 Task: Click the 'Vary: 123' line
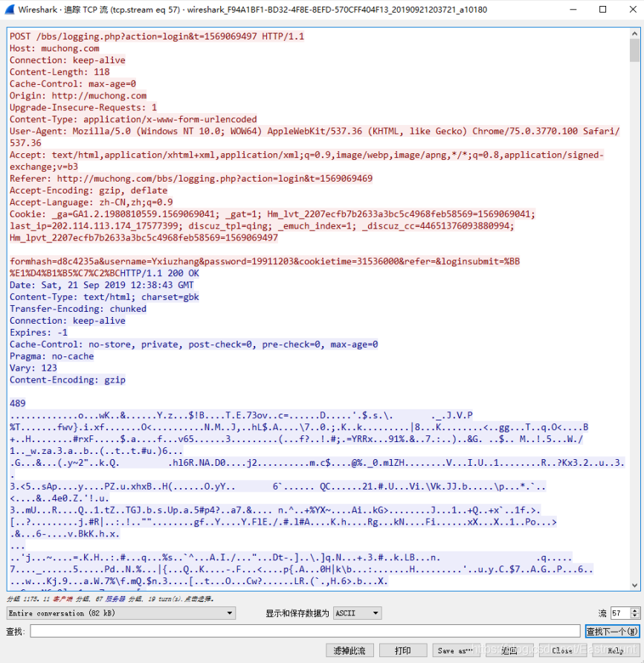coord(33,368)
